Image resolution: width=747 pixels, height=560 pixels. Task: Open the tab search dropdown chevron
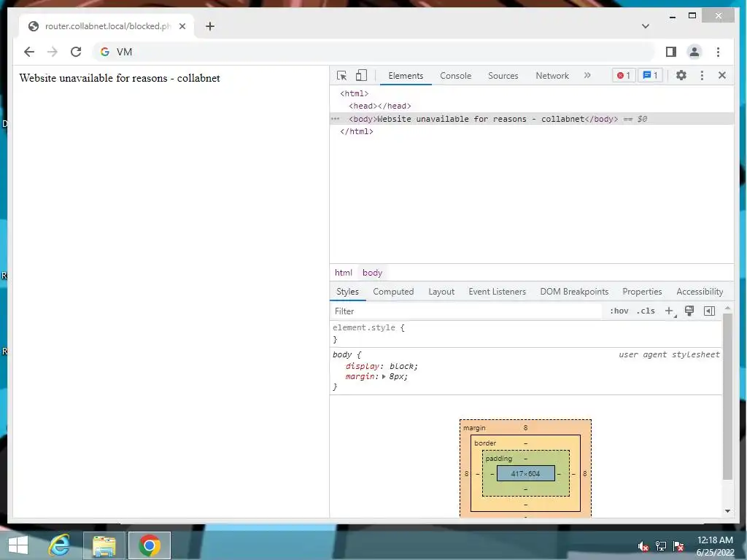(646, 26)
